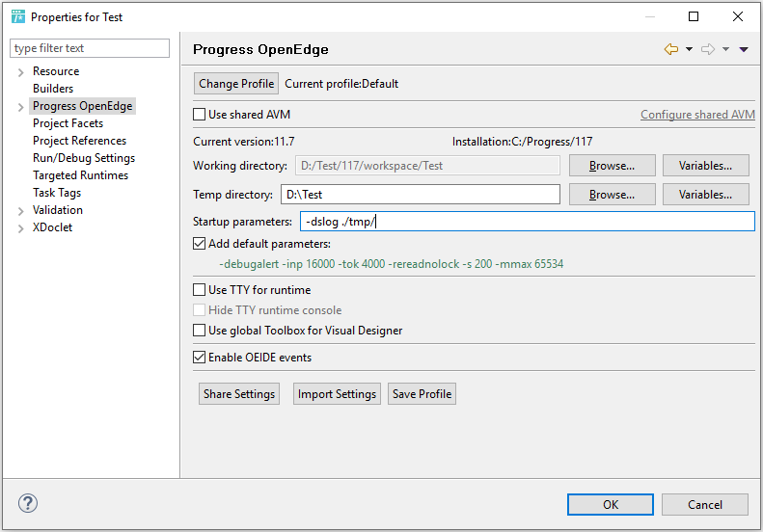Click the Current version:11.7 text
Image resolution: width=763 pixels, height=532 pixels.
pyautogui.click(x=244, y=142)
